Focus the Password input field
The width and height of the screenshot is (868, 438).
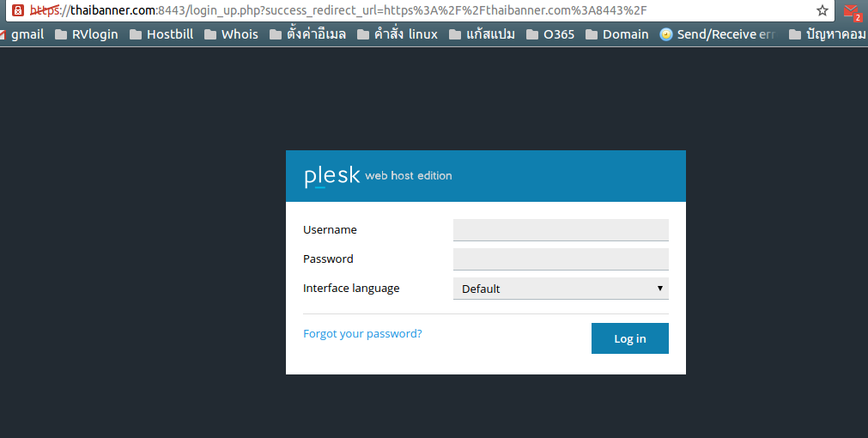click(561, 259)
